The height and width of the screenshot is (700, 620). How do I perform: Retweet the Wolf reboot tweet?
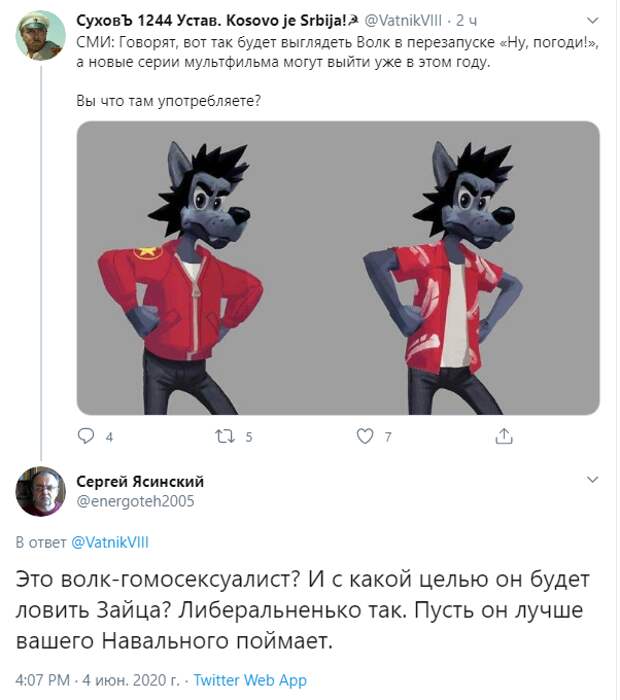click(225, 436)
